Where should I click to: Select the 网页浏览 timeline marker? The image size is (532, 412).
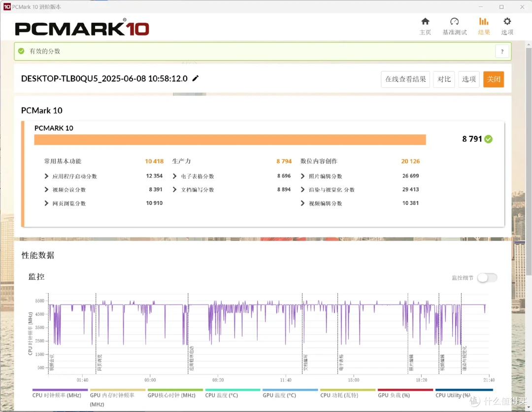[x=100, y=362]
